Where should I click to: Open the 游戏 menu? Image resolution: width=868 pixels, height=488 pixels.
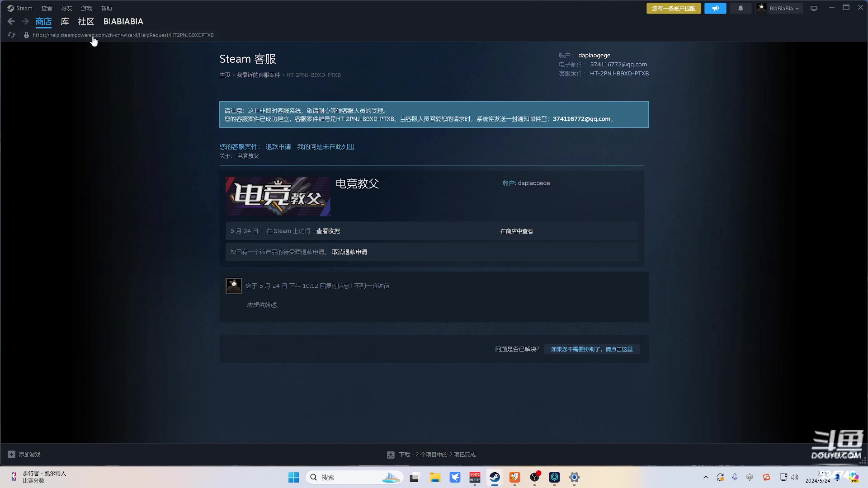(86, 8)
